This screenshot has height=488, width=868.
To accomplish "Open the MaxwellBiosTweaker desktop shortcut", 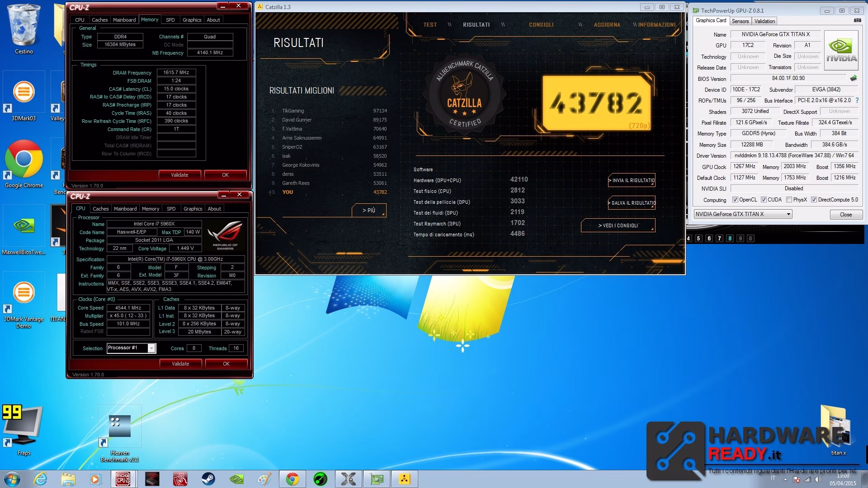I will pyautogui.click(x=24, y=230).
